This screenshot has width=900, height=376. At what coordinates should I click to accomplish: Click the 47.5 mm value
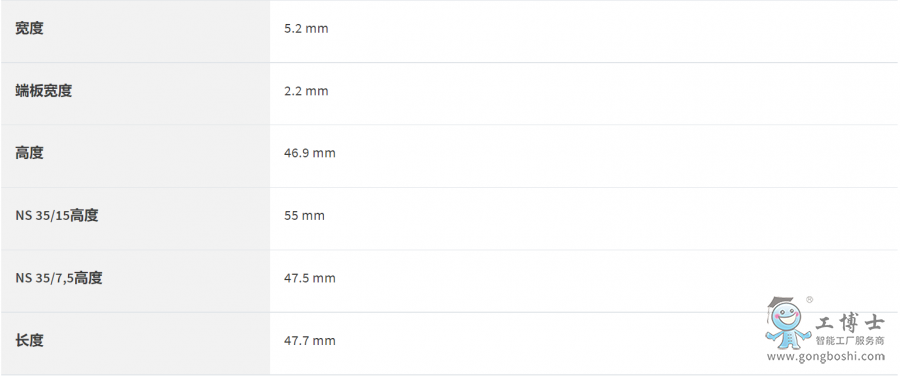point(309,278)
